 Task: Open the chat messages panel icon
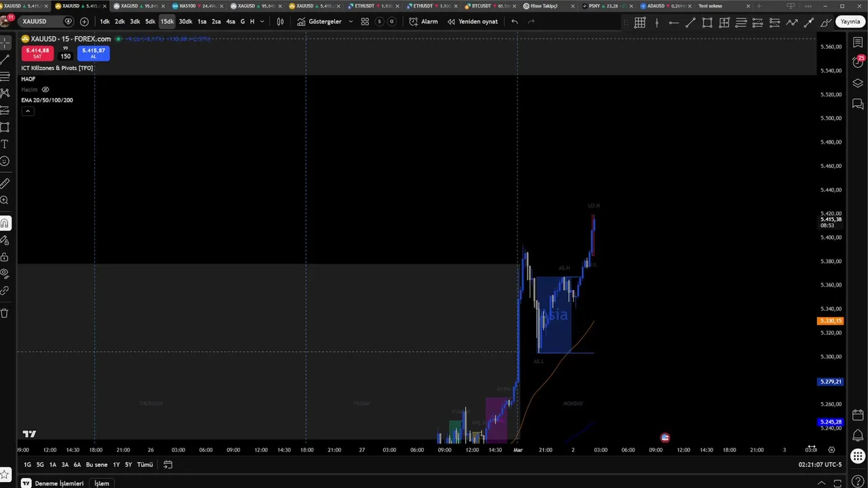[858, 104]
